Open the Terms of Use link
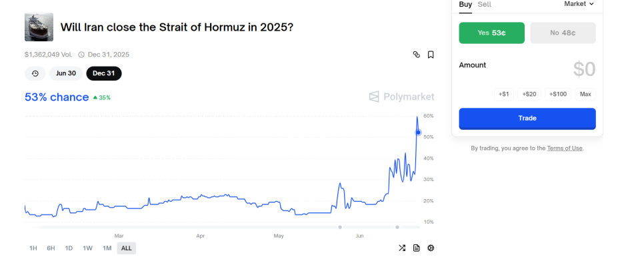This screenshot has height=261, width=644. pyautogui.click(x=565, y=148)
